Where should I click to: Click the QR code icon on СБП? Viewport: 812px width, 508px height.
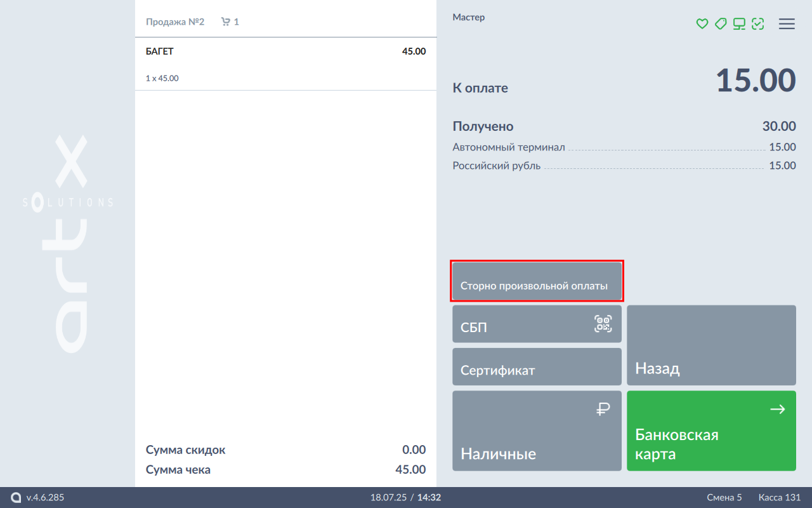[603, 324]
